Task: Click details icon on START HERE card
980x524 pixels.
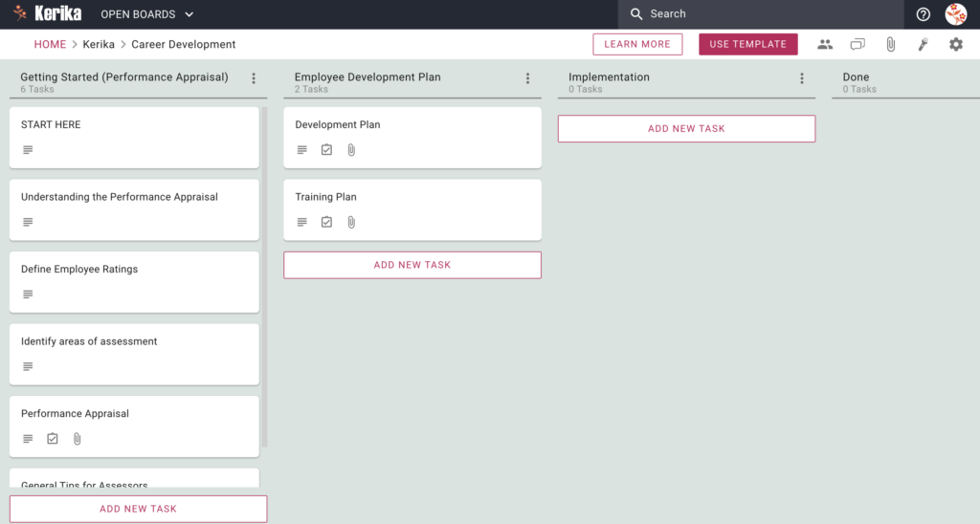Action: 28,150
